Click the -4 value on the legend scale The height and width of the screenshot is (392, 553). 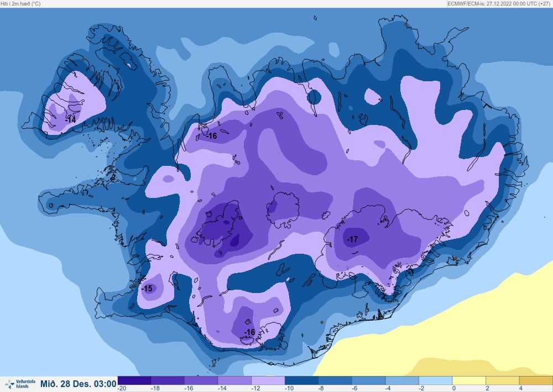pyautogui.click(x=389, y=389)
